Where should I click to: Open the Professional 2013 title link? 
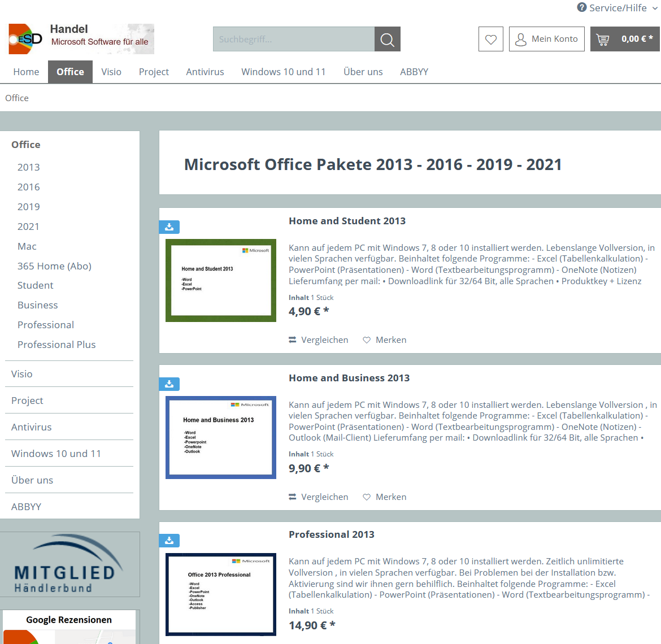click(x=331, y=535)
